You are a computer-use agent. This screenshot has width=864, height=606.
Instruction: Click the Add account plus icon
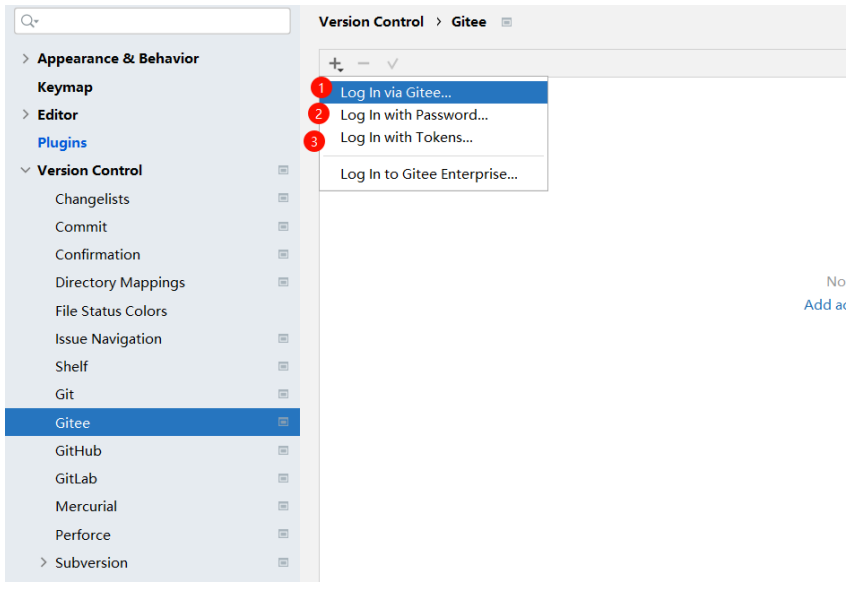pos(336,64)
